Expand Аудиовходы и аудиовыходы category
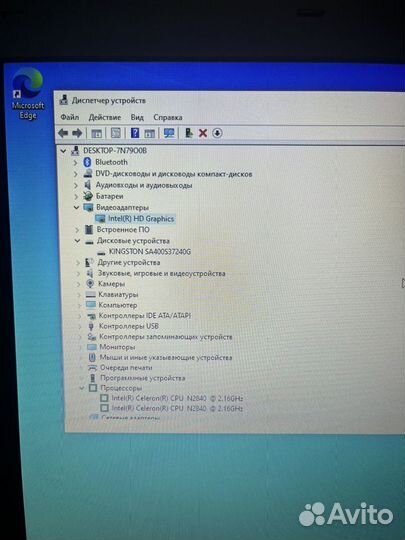Viewport: 405px width, 540px height. pos(76,185)
